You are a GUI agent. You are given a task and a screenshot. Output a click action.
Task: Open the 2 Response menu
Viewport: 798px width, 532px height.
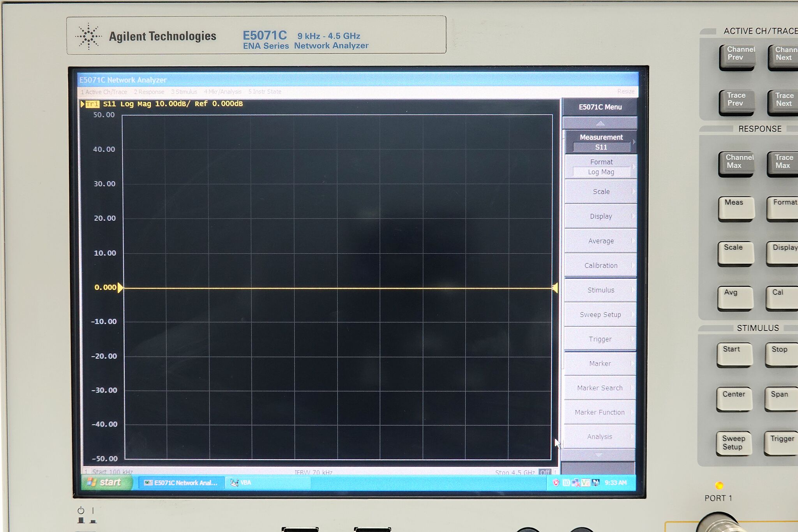pyautogui.click(x=149, y=92)
